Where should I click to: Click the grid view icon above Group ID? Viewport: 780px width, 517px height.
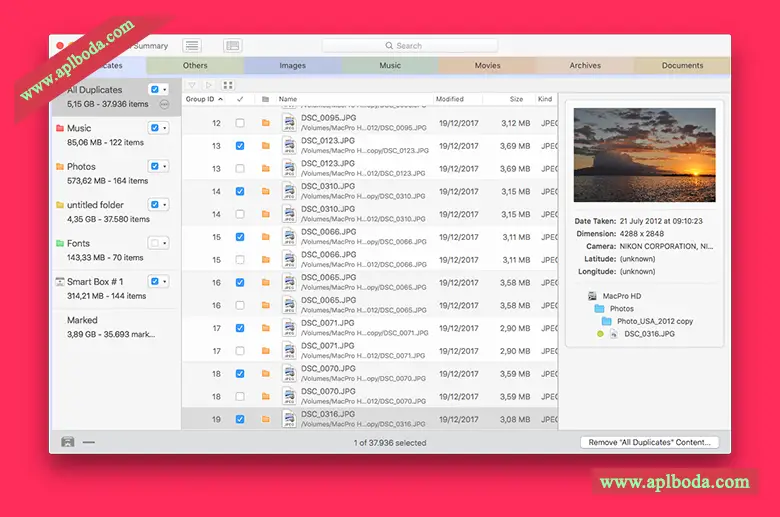(x=227, y=85)
